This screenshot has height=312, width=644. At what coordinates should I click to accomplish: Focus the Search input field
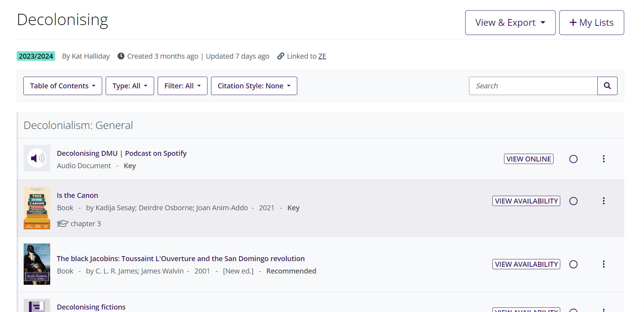pos(533,86)
